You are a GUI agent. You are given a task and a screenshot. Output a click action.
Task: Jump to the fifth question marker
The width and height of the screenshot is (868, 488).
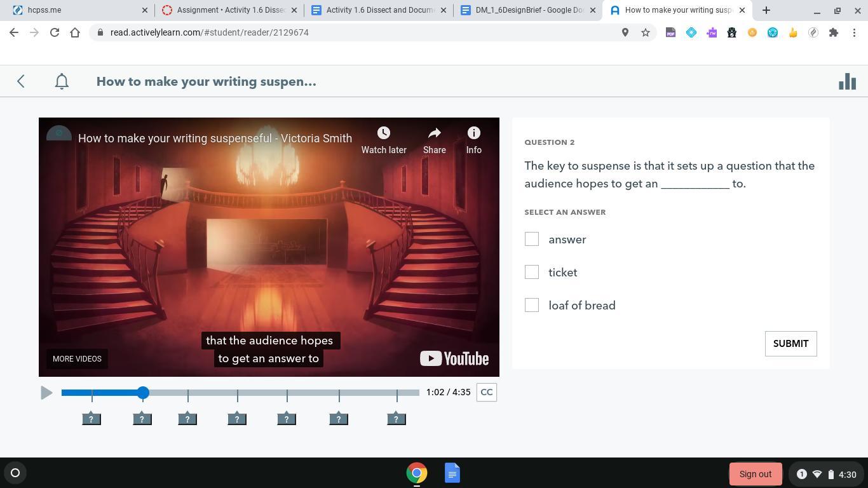(x=287, y=419)
